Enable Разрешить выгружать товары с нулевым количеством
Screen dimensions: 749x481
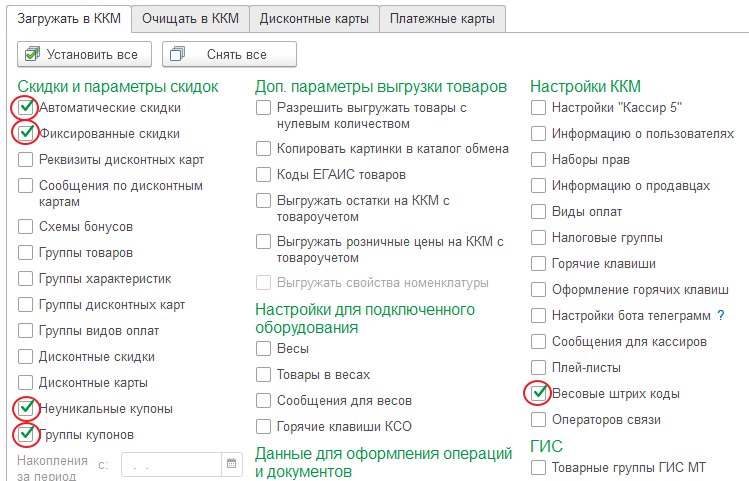263,107
